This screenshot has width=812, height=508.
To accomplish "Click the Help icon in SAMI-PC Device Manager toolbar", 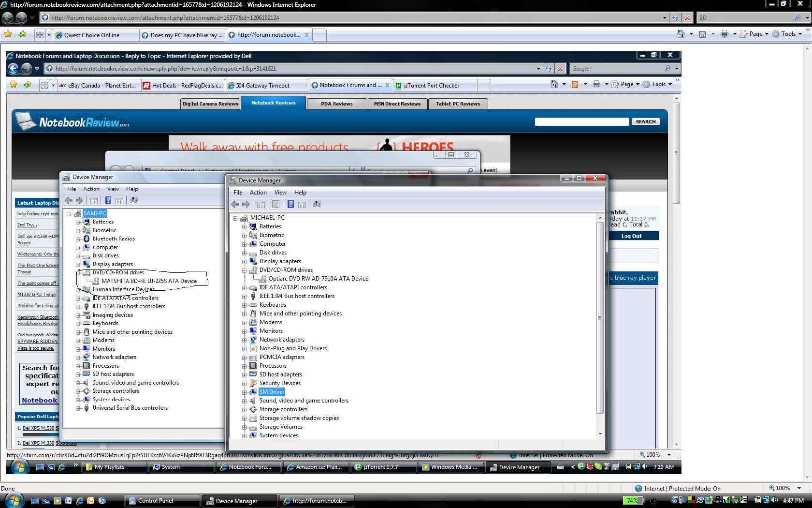I will coord(108,200).
